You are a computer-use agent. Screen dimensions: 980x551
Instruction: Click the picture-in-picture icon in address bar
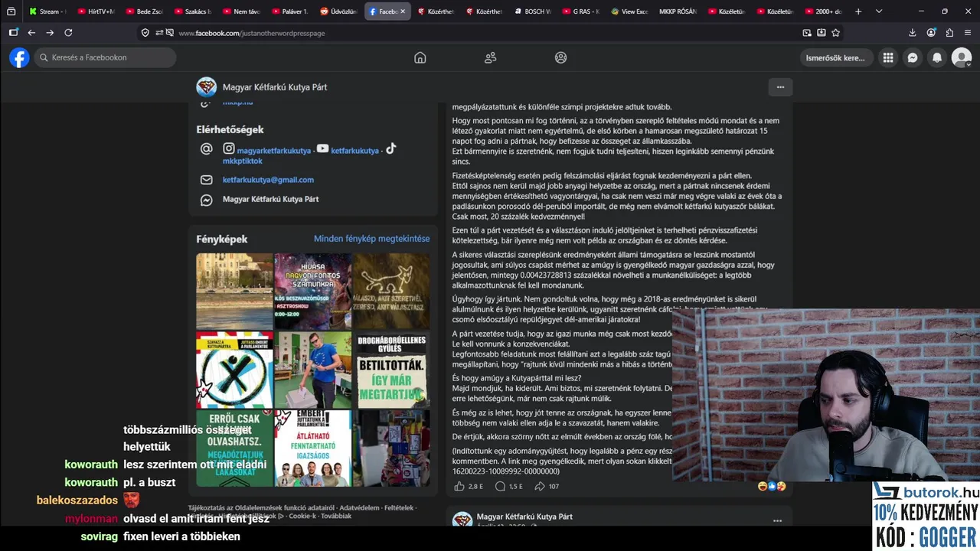point(807,33)
